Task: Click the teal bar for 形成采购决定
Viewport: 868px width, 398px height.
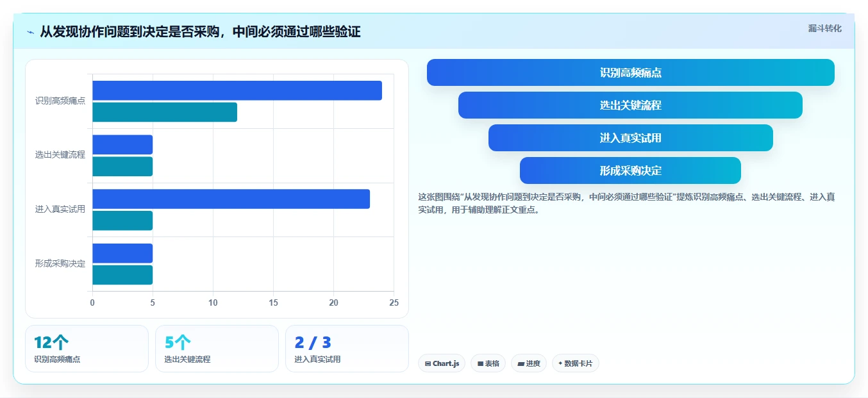Action: point(122,275)
